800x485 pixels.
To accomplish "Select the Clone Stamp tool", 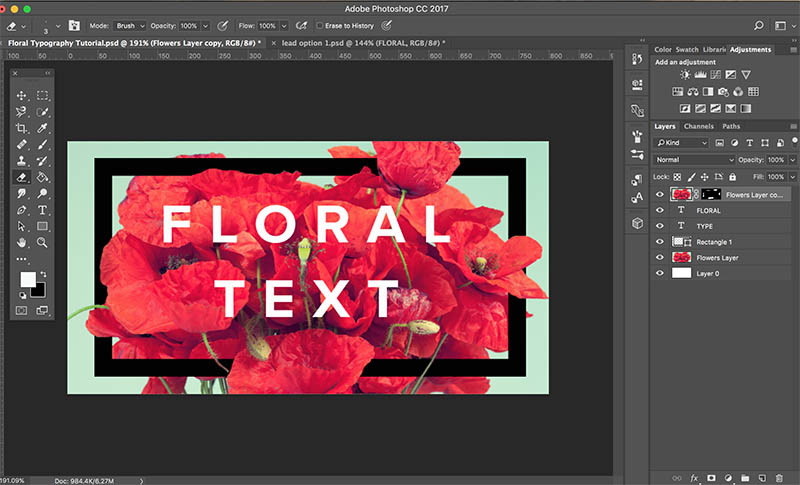I will 21,161.
